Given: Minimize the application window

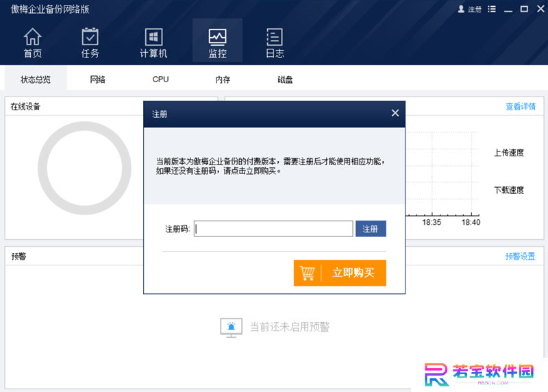Looking at the screenshot, I should (508, 10).
